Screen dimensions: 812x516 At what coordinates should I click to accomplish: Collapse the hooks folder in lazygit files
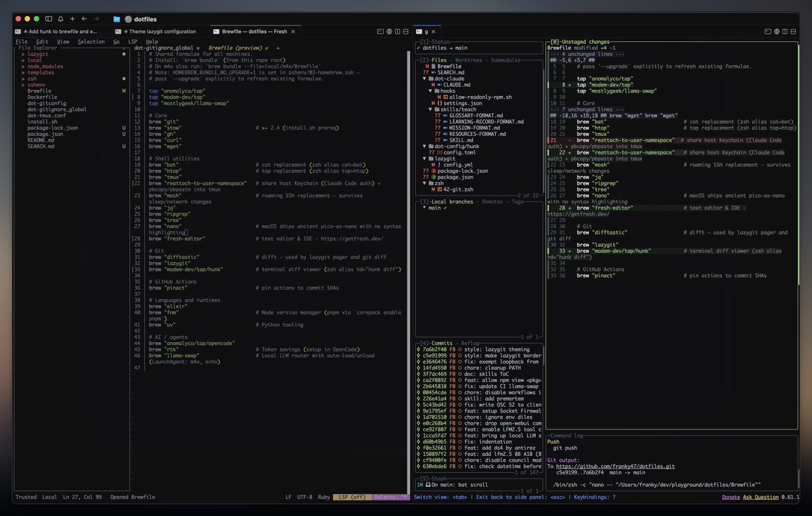[x=430, y=91]
